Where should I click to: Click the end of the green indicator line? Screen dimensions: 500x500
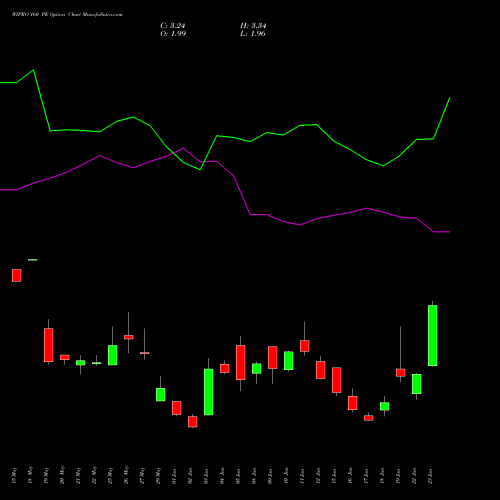[450, 98]
